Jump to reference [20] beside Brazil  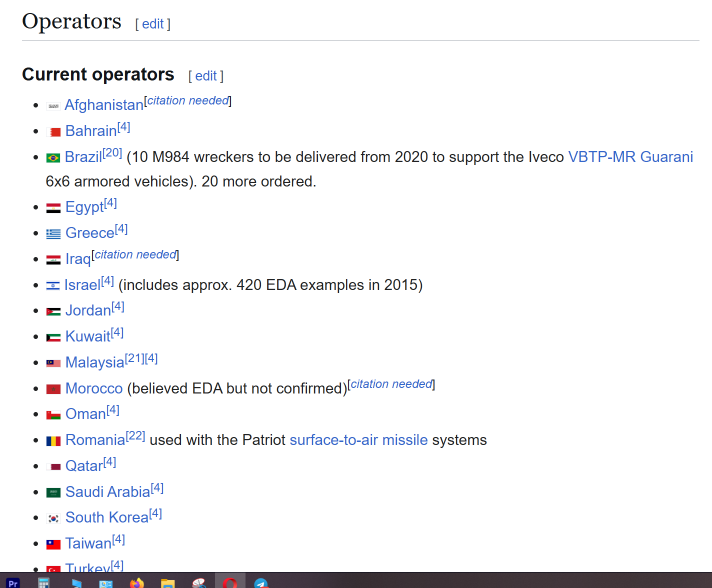(112, 153)
